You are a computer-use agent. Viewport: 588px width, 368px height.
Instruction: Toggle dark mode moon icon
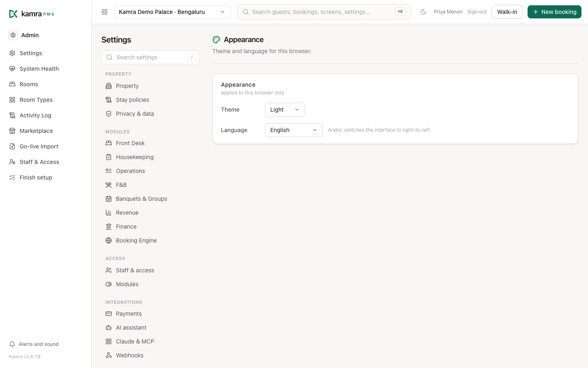point(423,12)
